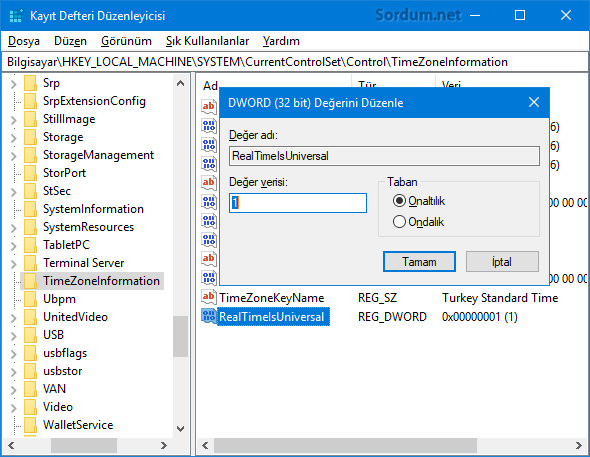Click the Değer verisi input field
590x457 pixels.
tap(298, 203)
